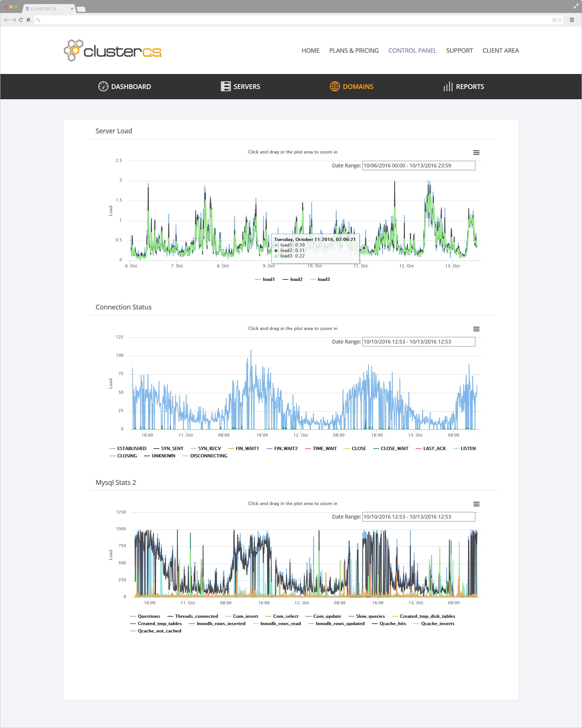The height and width of the screenshot is (728, 582).
Task: Click the Domains globe icon
Action: 335,86
